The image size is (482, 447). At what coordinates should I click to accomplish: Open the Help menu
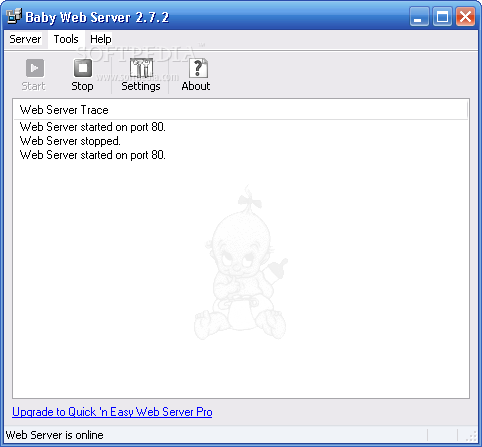101,39
